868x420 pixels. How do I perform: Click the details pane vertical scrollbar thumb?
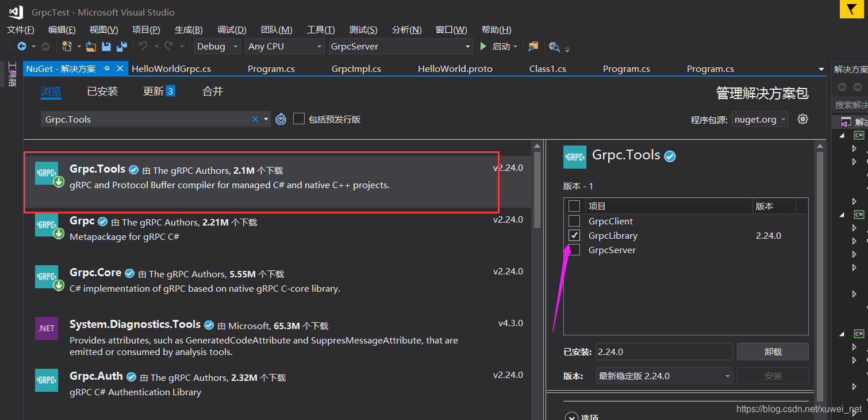coord(819,276)
